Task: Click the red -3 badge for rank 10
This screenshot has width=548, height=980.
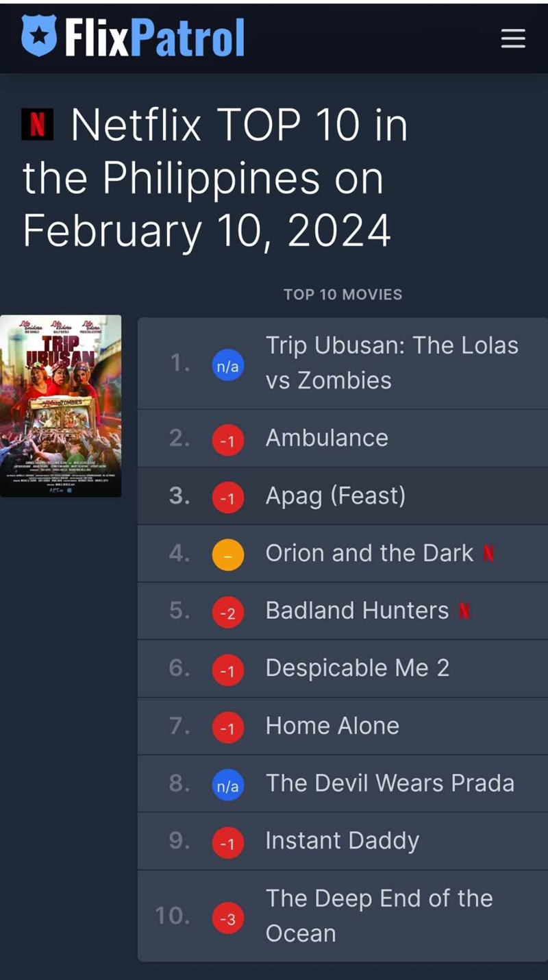Action: pos(228,919)
